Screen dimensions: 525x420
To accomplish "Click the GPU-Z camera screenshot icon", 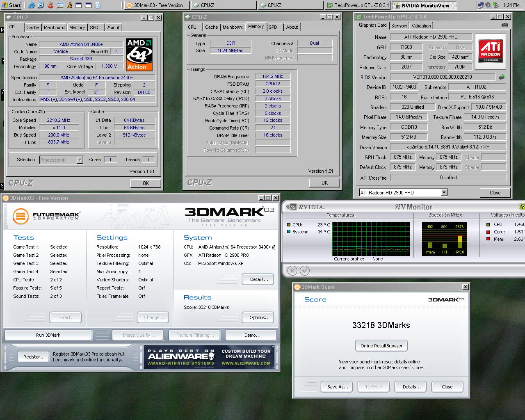I will tap(504, 25).
